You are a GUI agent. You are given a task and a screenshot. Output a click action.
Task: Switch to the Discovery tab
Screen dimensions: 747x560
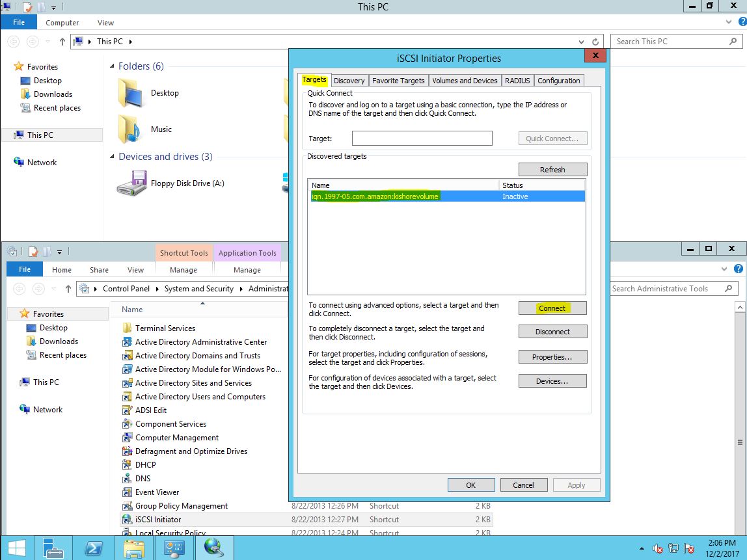(x=349, y=81)
